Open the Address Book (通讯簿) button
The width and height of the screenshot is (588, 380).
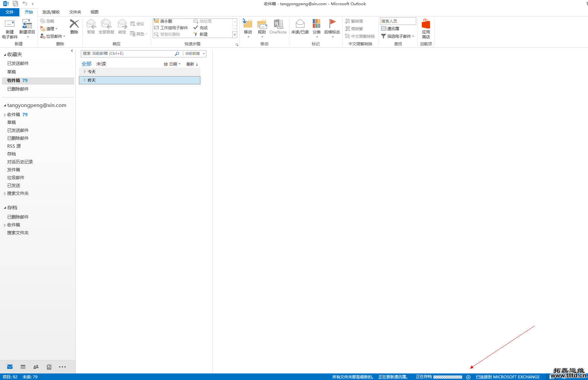(x=390, y=29)
